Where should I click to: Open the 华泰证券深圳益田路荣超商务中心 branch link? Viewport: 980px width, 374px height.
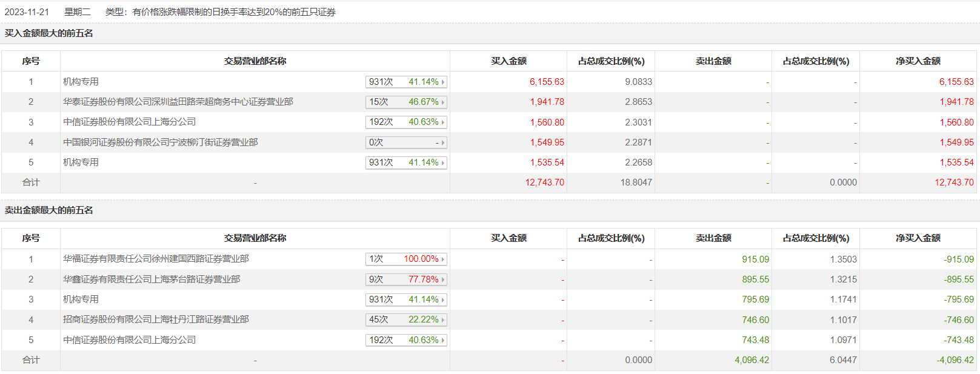tap(178, 102)
